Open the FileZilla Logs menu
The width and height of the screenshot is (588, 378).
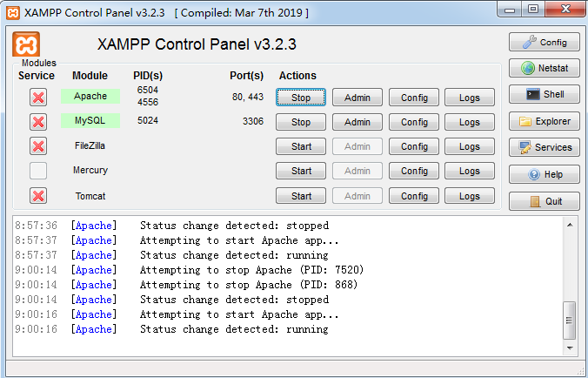tap(470, 146)
